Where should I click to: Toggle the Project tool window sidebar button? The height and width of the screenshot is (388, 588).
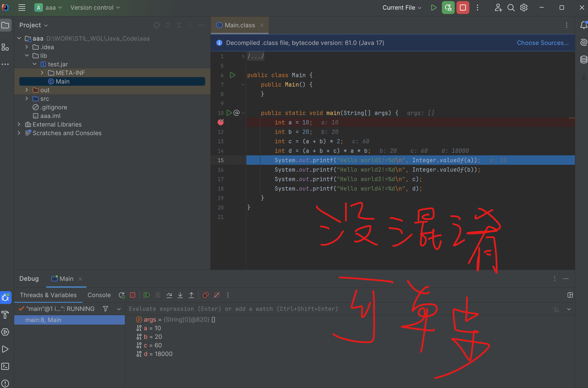pos(5,25)
